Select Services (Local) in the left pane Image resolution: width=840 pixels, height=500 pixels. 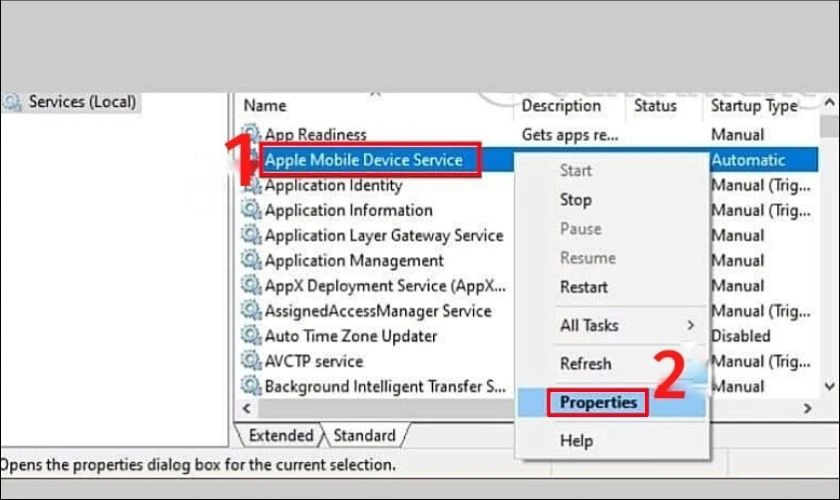82,102
